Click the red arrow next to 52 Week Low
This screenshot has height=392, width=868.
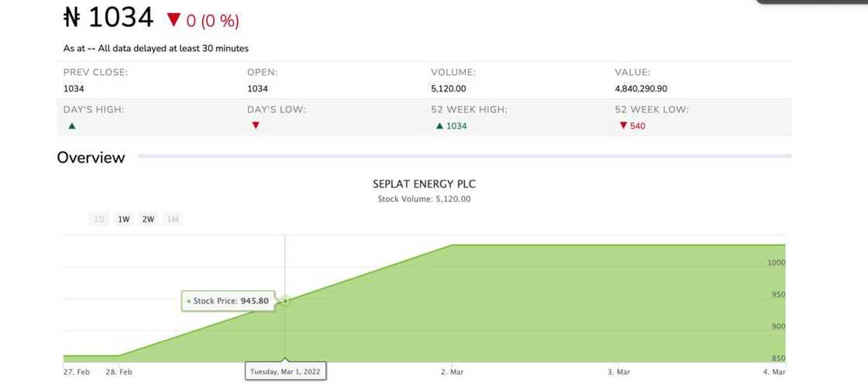click(623, 126)
